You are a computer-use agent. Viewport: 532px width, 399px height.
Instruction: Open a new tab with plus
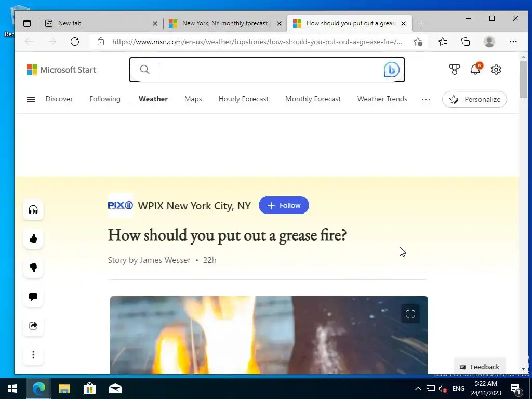[421, 23]
